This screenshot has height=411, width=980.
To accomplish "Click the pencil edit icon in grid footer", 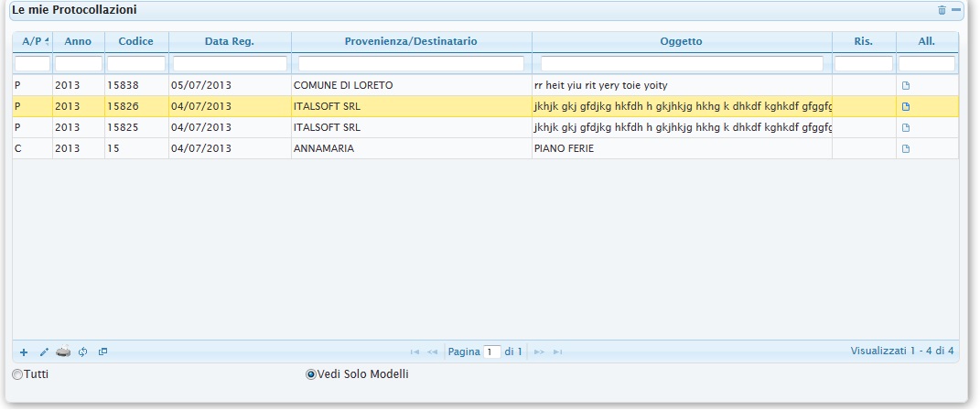I will tap(43, 352).
